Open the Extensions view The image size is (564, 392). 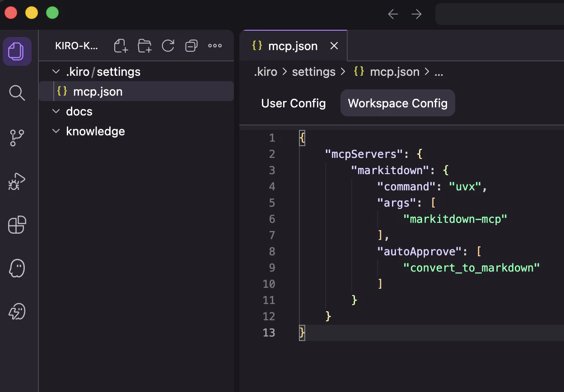point(17,225)
